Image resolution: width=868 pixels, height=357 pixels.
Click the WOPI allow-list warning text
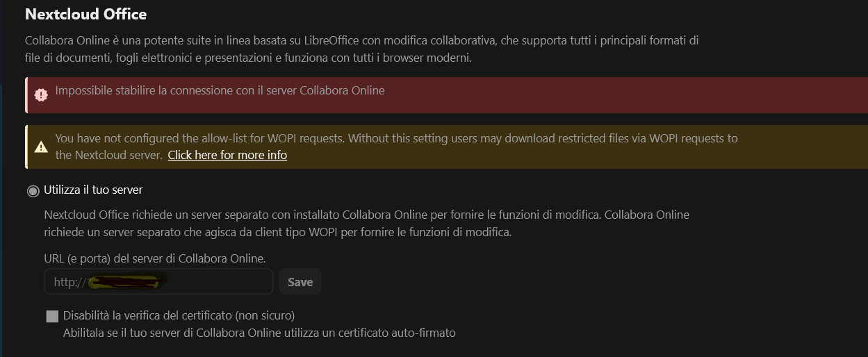396,138
